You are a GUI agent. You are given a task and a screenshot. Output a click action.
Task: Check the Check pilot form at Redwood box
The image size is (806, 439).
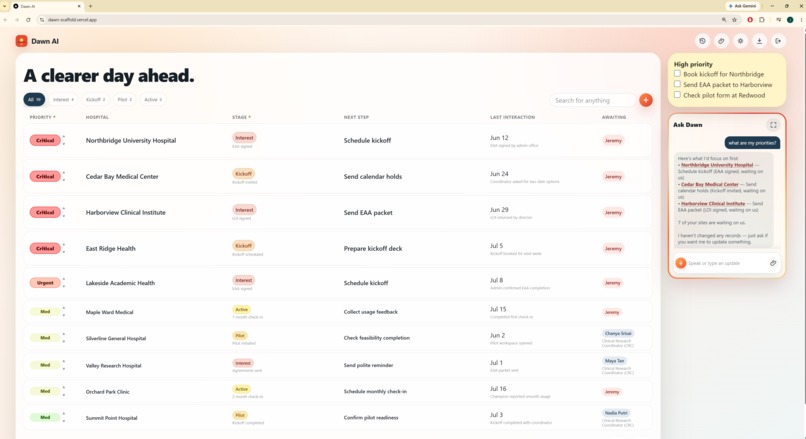click(677, 95)
